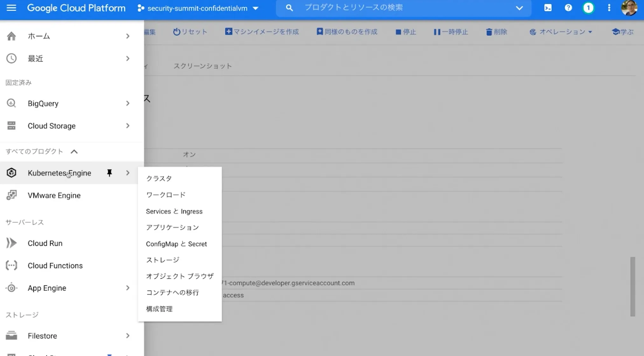
Task: Click the page vertical scrollbar thumb
Action: [633, 287]
